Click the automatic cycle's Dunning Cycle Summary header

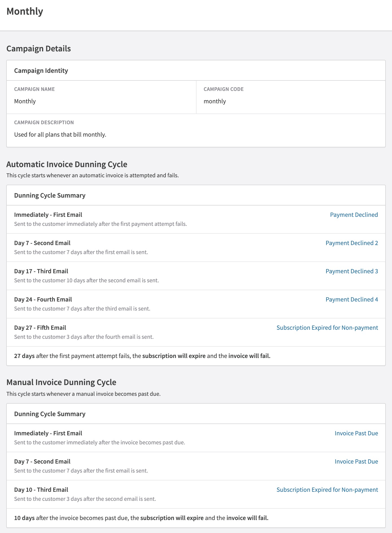coord(50,195)
